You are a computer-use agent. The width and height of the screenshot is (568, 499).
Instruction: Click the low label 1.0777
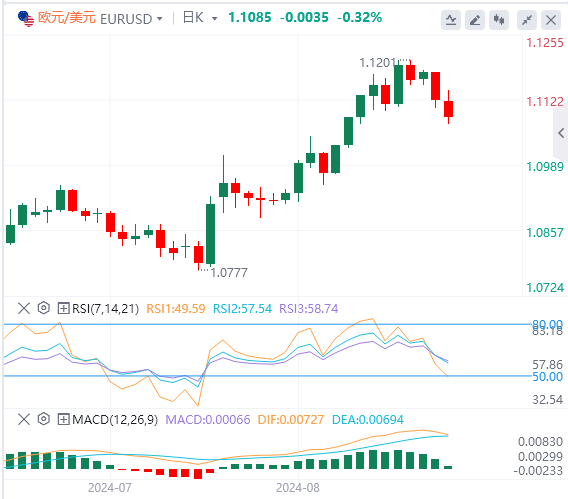pyautogui.click(x=229, y=273)
